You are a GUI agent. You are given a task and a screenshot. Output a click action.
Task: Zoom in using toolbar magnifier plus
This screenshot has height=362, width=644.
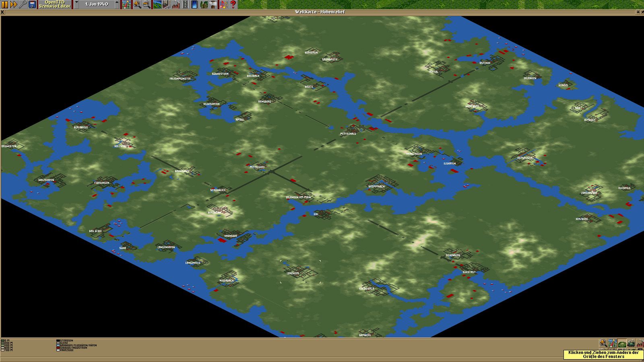pos(137,4)
